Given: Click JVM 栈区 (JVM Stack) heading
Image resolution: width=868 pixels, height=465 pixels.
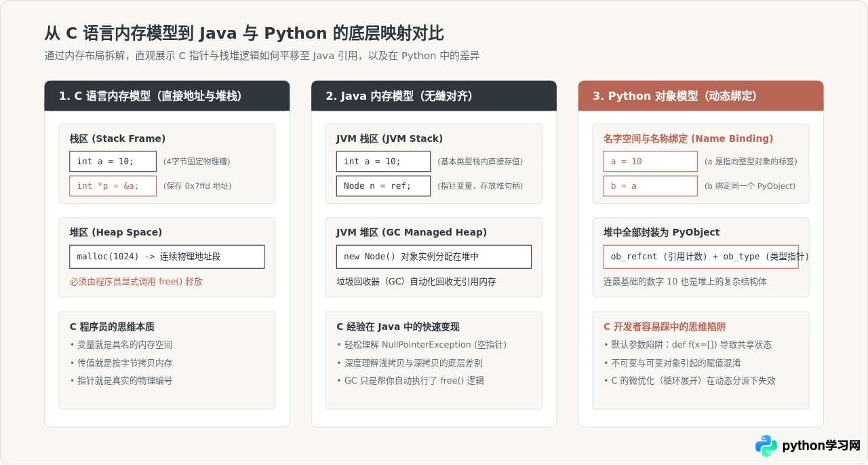Looking at the screenshot, I should tap(389, 138).
